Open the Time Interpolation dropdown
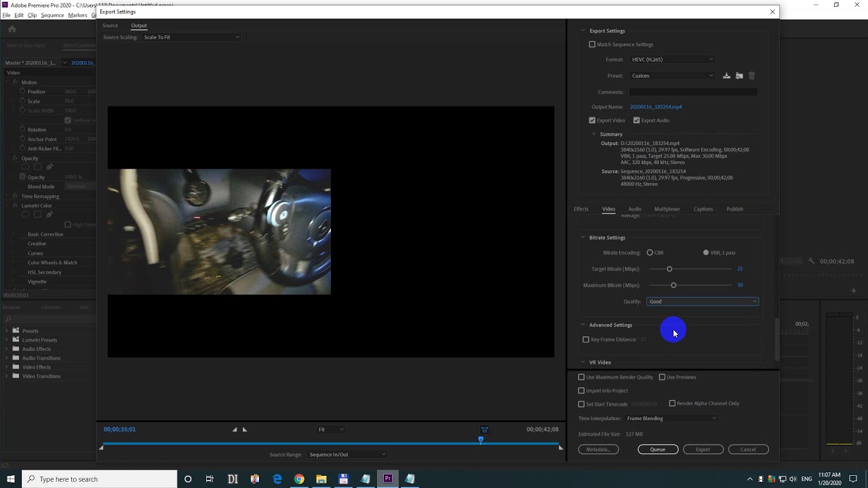 tap(671, 419)
